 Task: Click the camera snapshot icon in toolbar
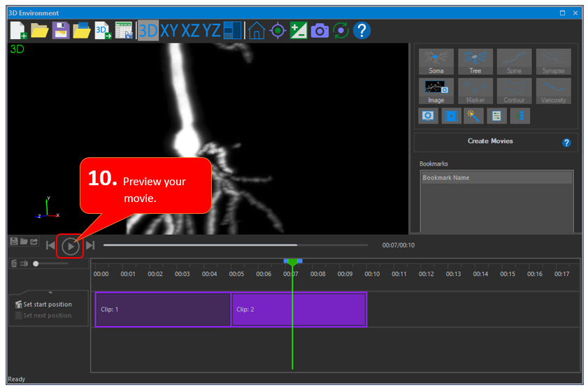[320, 30]
